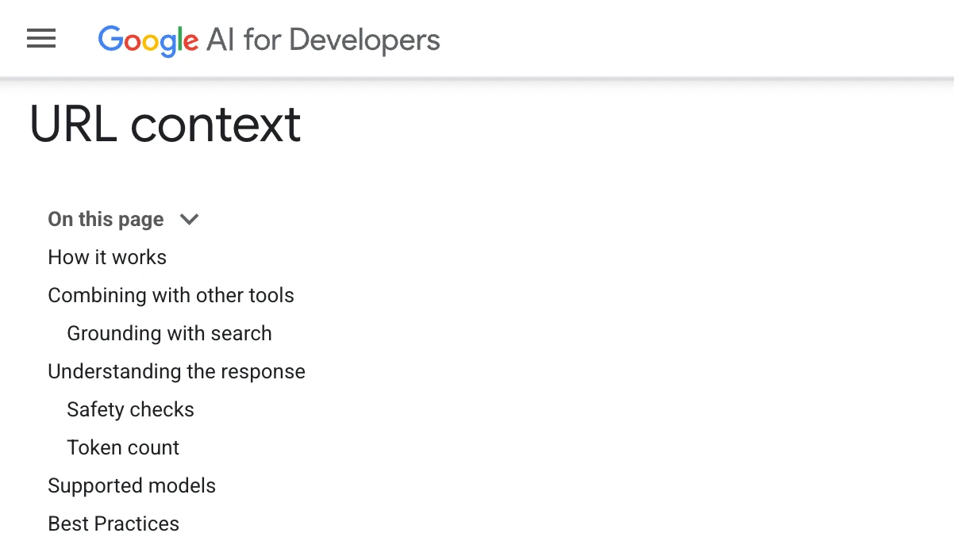Click the blue "G" of Google logo

110,40
